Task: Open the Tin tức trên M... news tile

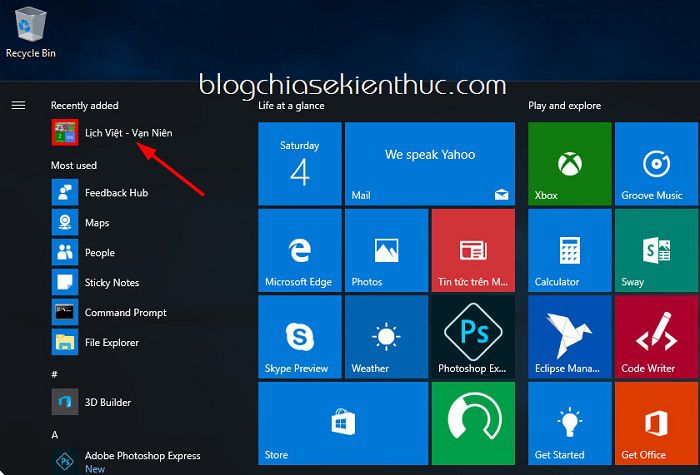Action: 473,250
